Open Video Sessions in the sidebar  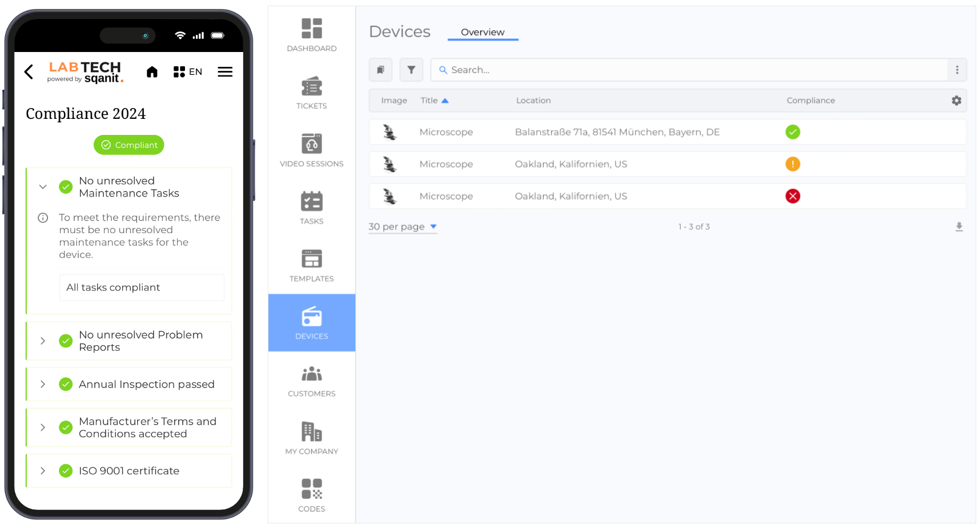tap(312, 150)
